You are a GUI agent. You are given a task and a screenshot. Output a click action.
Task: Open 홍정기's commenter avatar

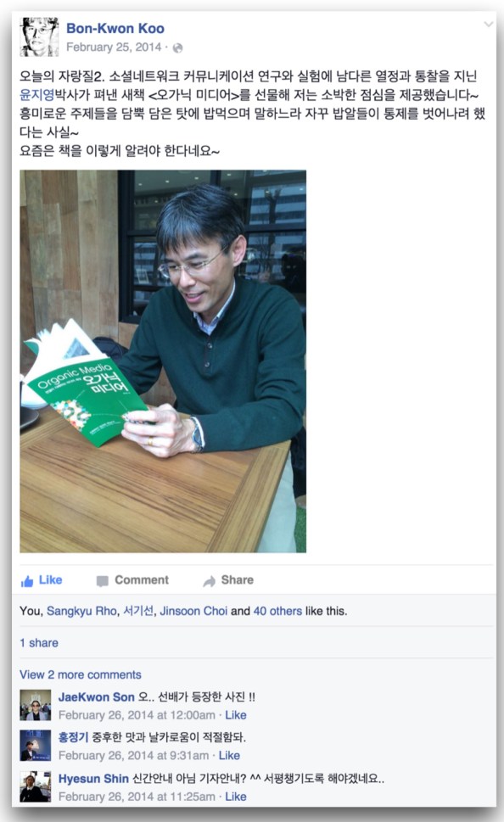click(35, 746)
